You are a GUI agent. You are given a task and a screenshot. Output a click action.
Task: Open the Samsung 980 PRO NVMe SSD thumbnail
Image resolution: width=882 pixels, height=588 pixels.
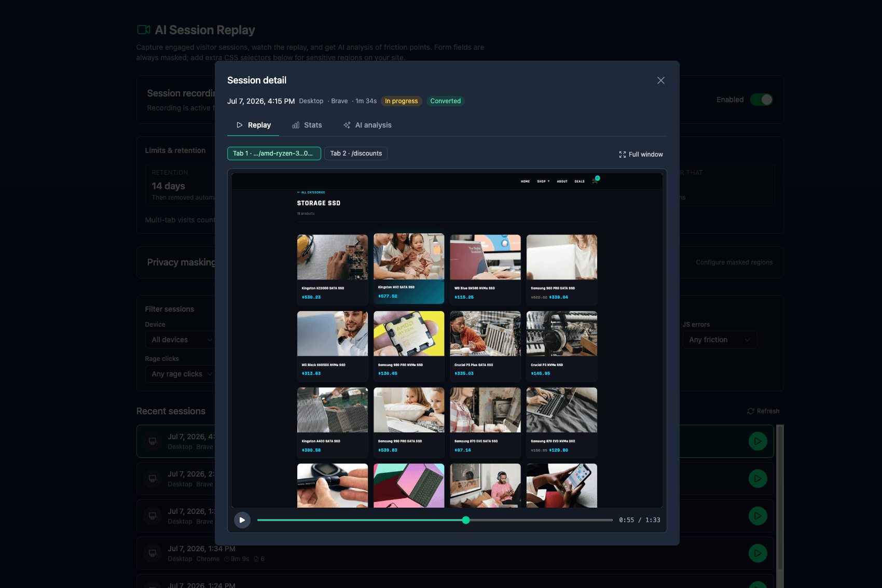click(x=409, y=333)
